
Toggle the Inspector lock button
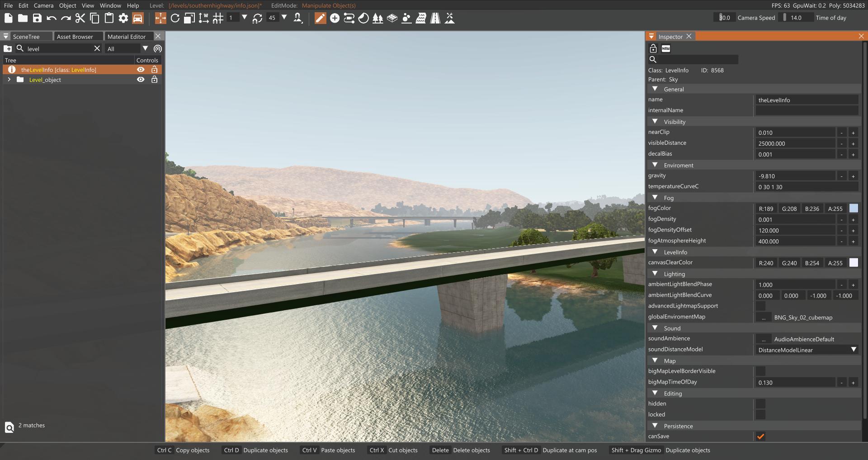click(653, 48)
